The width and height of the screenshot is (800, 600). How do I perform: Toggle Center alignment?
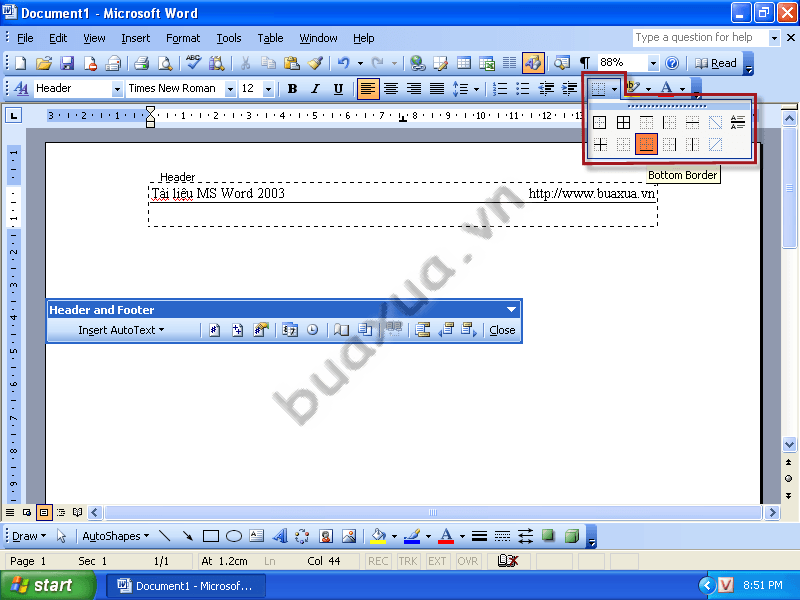391,89
